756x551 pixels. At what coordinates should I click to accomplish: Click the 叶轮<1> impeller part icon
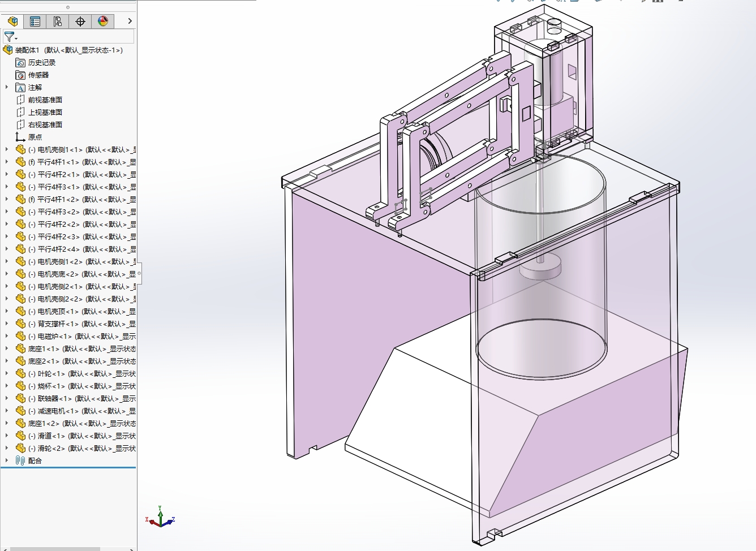click(20, 373)
